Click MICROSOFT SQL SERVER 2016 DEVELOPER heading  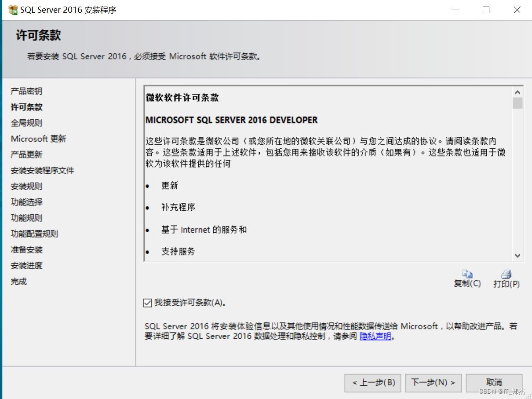click(x=231, y=120)
